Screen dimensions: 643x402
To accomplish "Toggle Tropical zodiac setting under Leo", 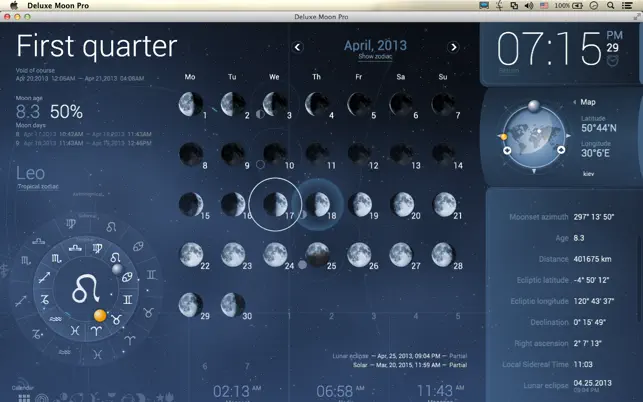I will tap(38, 187).
